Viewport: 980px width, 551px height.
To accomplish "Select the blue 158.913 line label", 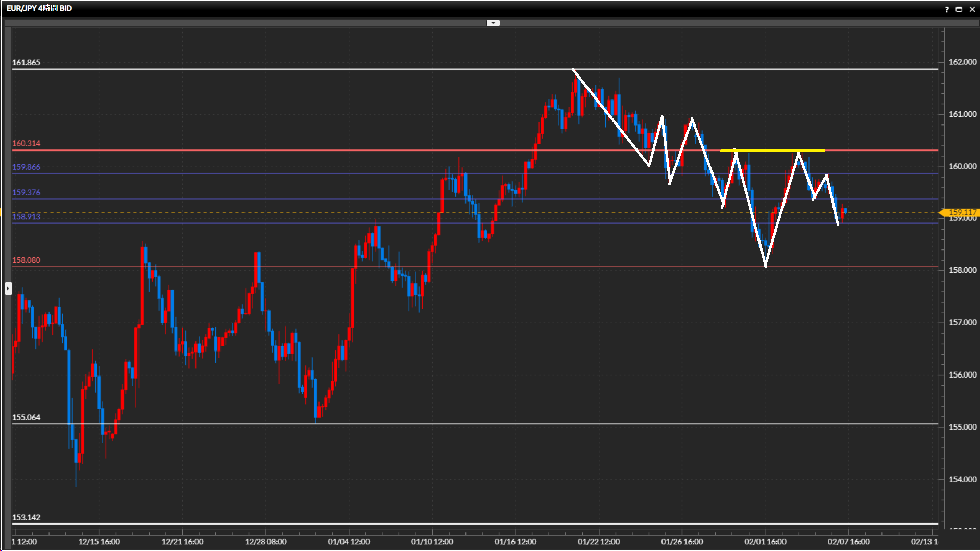I will [x=26, y=217].
